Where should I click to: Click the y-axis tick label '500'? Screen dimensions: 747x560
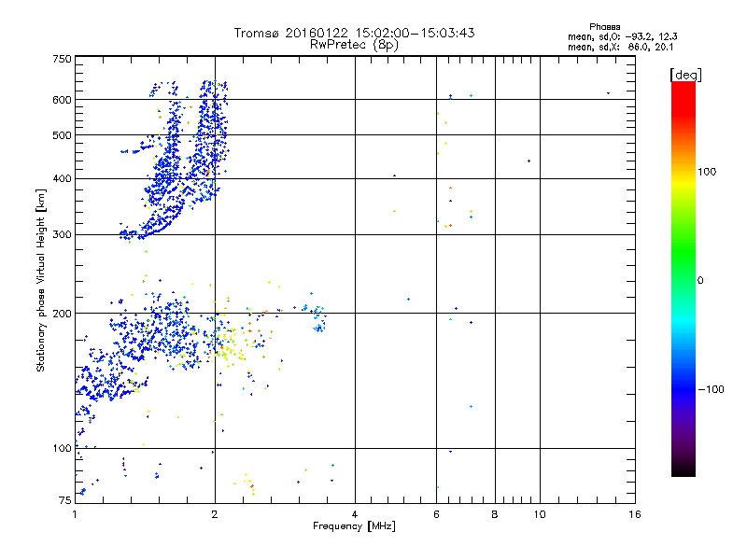pos(63,135)
